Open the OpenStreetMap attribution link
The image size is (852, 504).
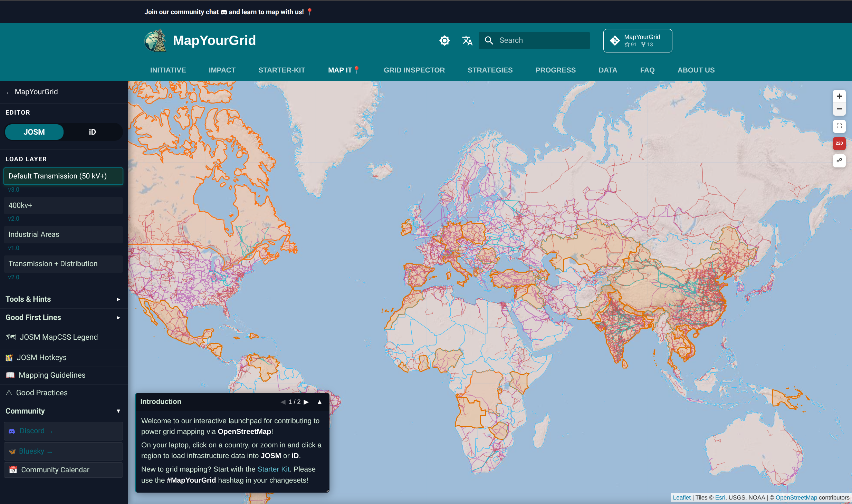(796, 497)
